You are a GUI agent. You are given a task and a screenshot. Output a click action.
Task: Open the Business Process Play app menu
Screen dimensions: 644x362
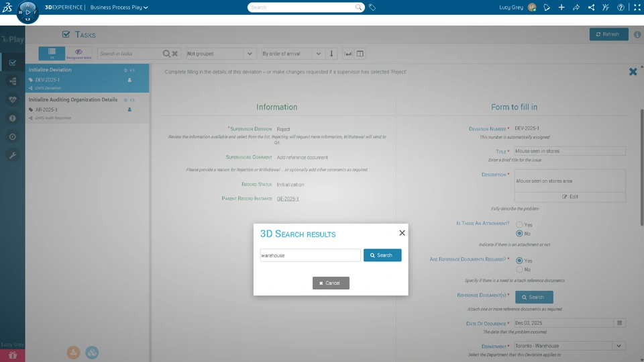coord(119,7)
